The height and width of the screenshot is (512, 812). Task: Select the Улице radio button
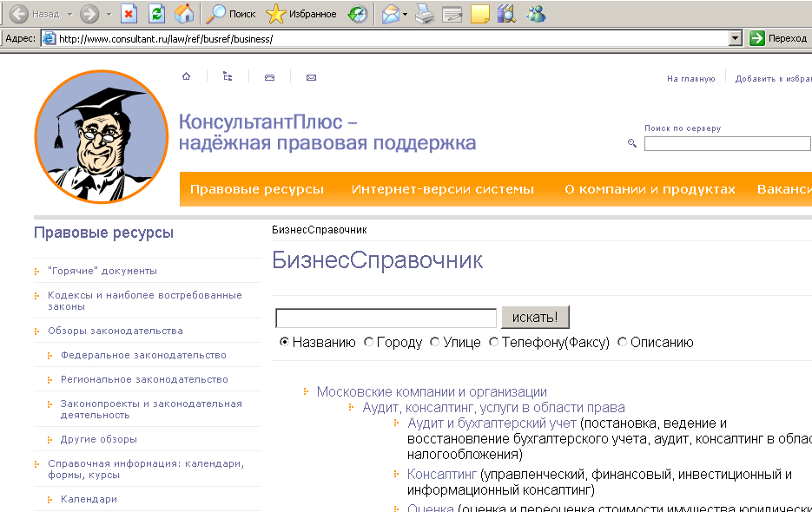tap(435, 342)
